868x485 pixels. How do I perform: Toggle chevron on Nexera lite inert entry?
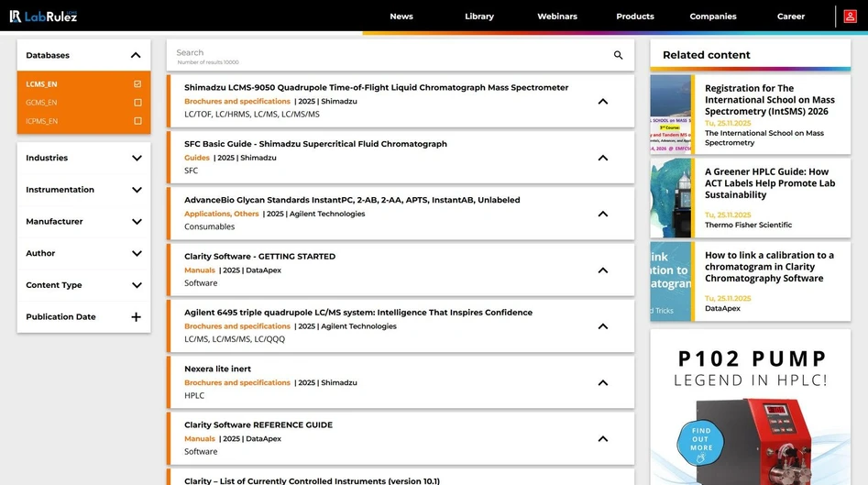(x=602, y=382)
